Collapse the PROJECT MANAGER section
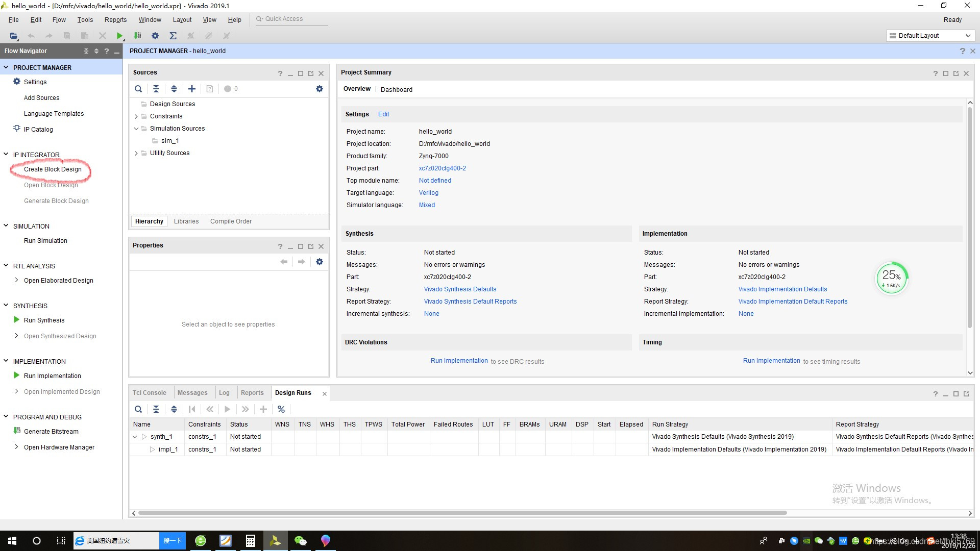The image size is (980, 551). (x=6, y=67)
